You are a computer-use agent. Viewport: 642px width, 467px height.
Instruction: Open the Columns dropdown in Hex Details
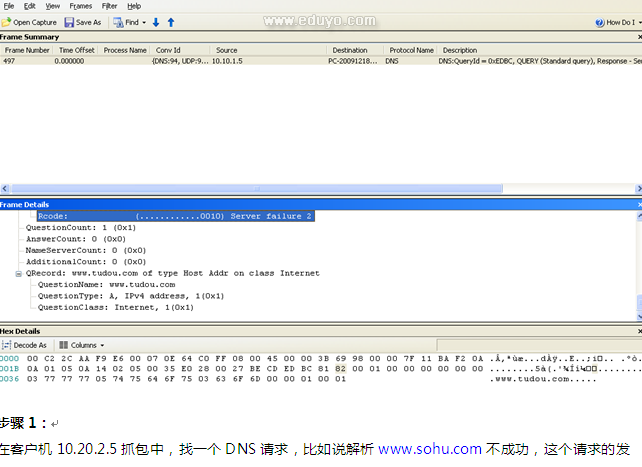[x=83, y=345]
